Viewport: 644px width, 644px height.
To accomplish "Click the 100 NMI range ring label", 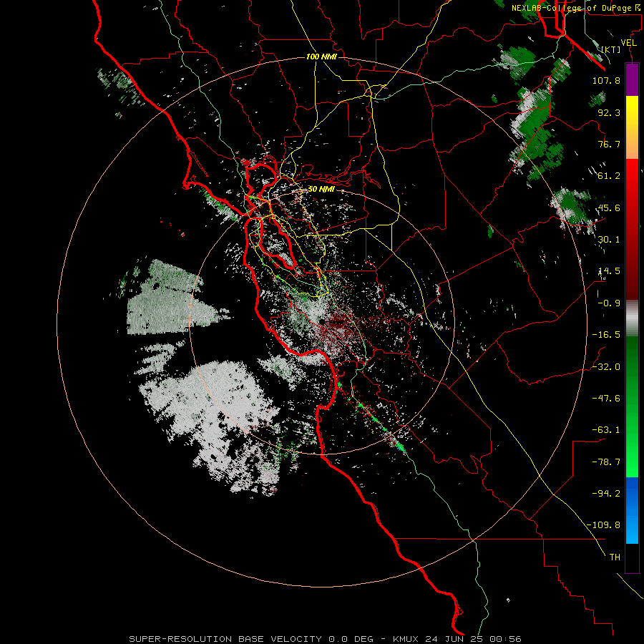I will (321, 57).
